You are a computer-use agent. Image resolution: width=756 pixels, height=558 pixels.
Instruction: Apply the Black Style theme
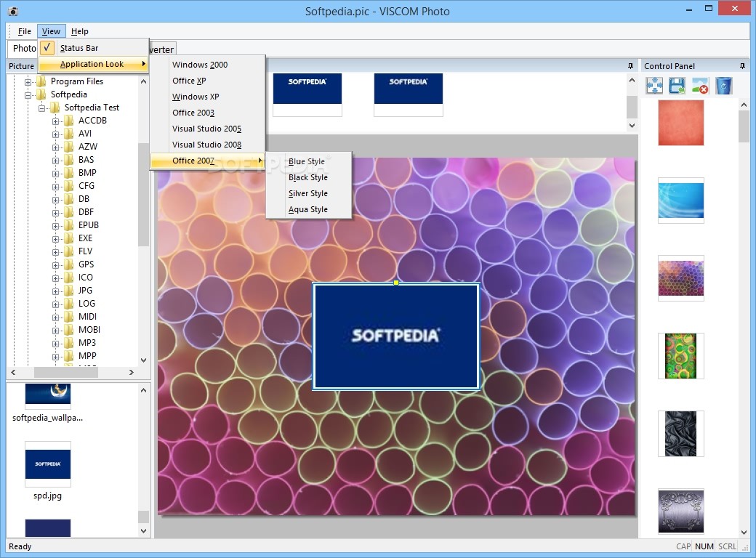click(308, 177)
